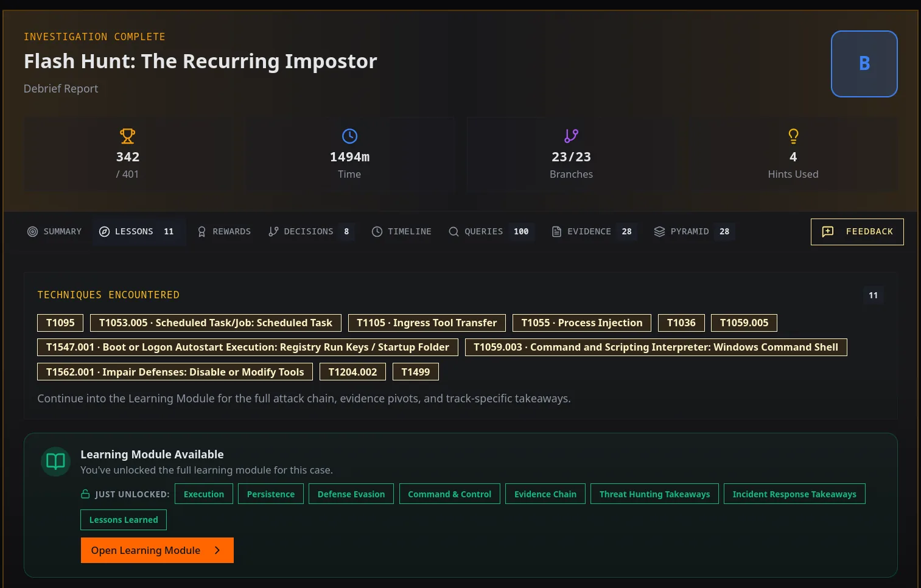Click the unlocked padlock icon

pyautogui.click(x=86, y=494)
